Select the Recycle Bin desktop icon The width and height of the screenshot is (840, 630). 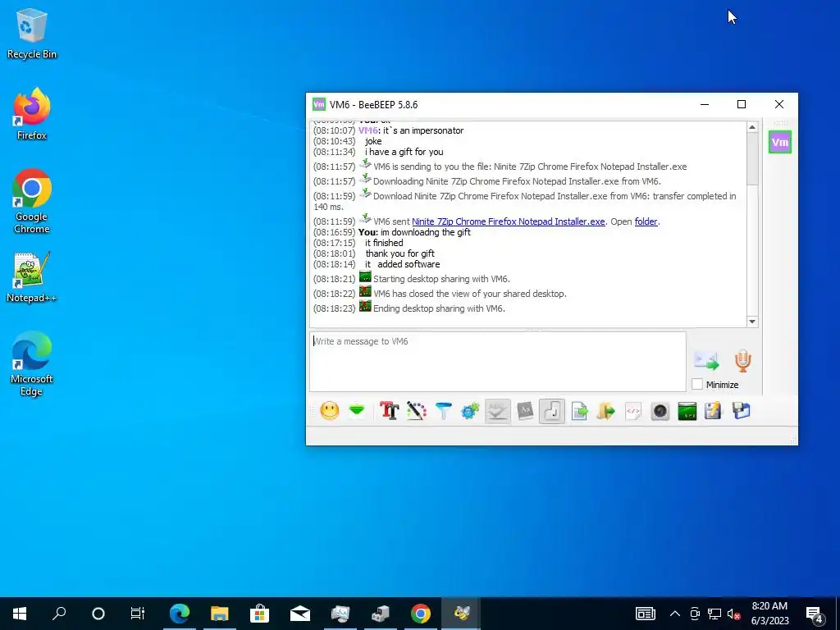[x=32, y=33]
